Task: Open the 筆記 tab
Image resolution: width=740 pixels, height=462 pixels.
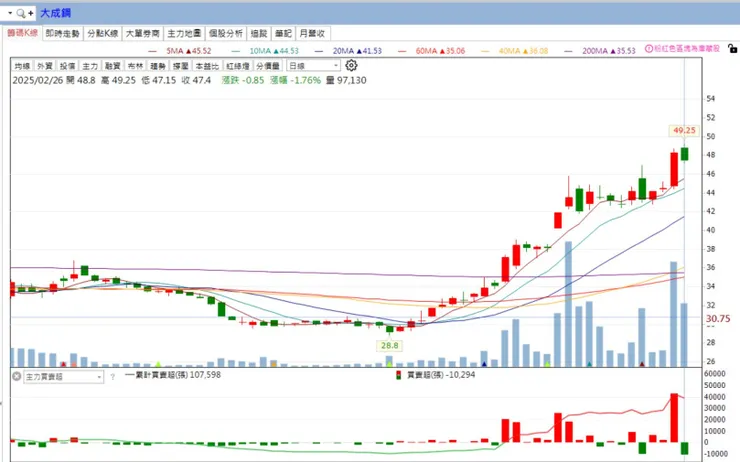Action: [x=284, y=34]
